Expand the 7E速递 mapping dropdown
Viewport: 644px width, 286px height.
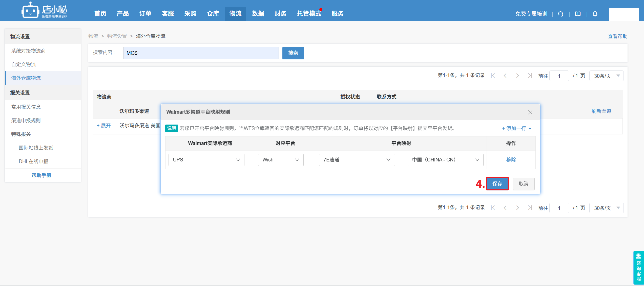pos(357,160)
